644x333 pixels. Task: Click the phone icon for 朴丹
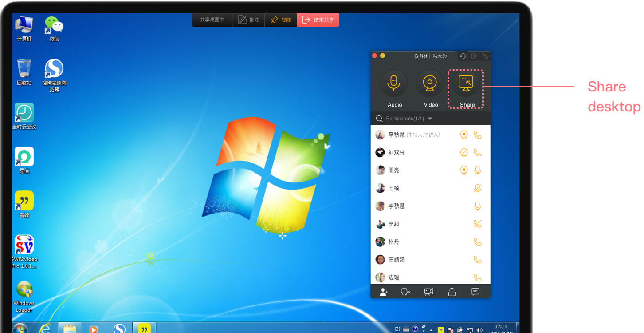pos(477,242)
